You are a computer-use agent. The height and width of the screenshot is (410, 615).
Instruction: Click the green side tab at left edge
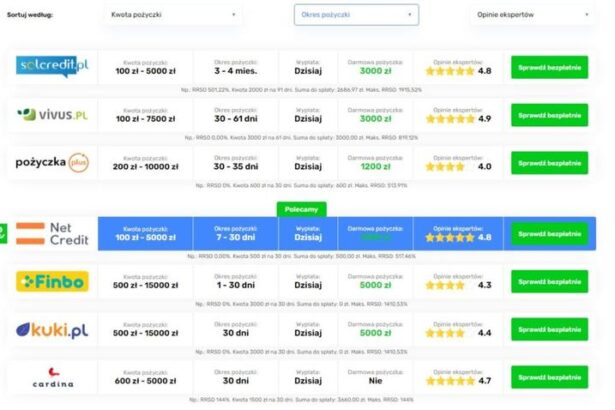pyautogui.click(x=3, y=233)
